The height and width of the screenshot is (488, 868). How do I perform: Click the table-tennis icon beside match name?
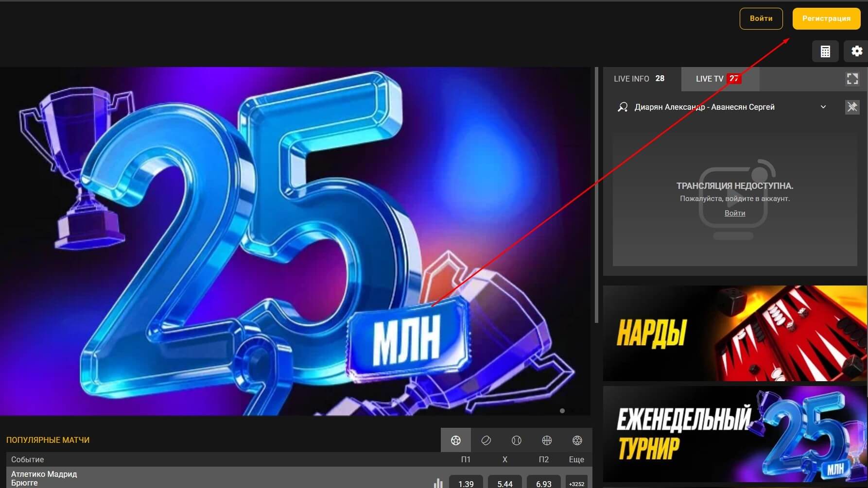[623, 107]
